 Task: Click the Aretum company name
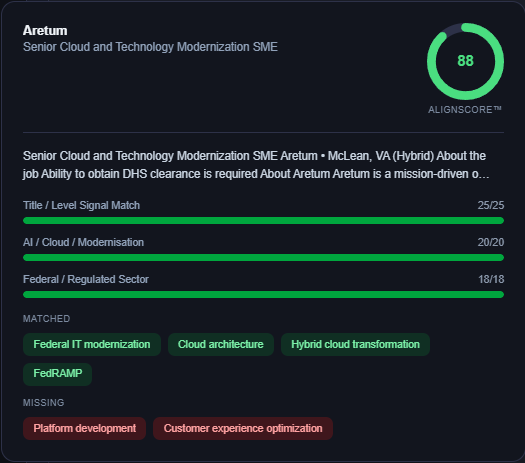point(45,30)
